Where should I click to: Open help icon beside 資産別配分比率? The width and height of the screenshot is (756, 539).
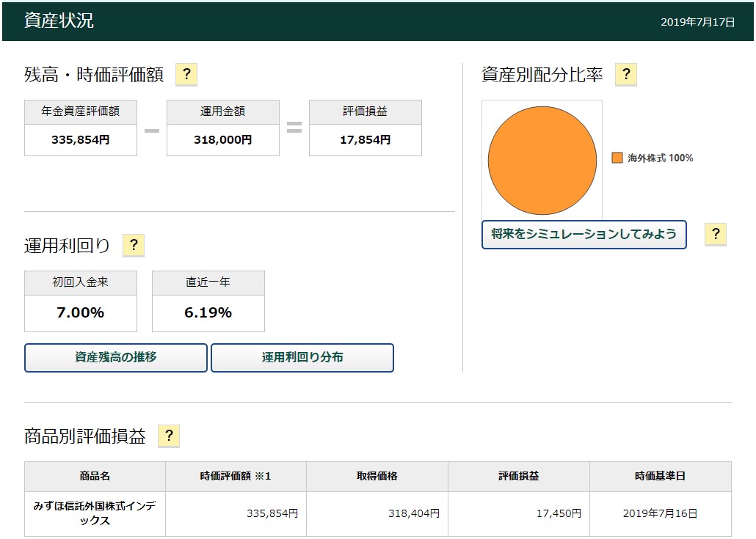[626, 75]
